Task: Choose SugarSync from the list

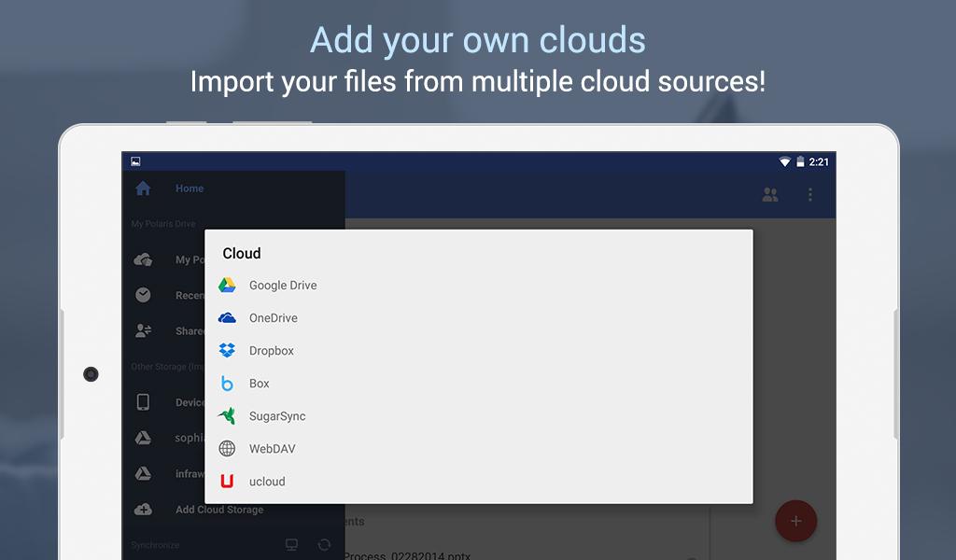Action: [479, 416]
